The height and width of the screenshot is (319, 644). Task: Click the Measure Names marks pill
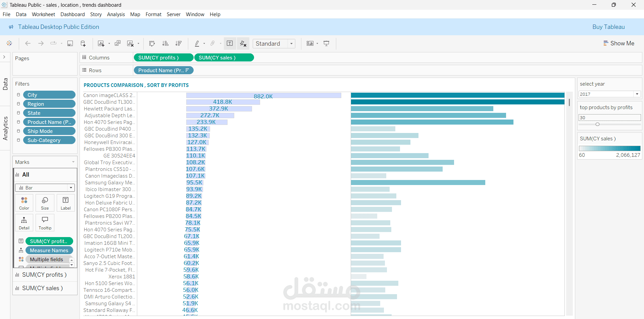49,250
